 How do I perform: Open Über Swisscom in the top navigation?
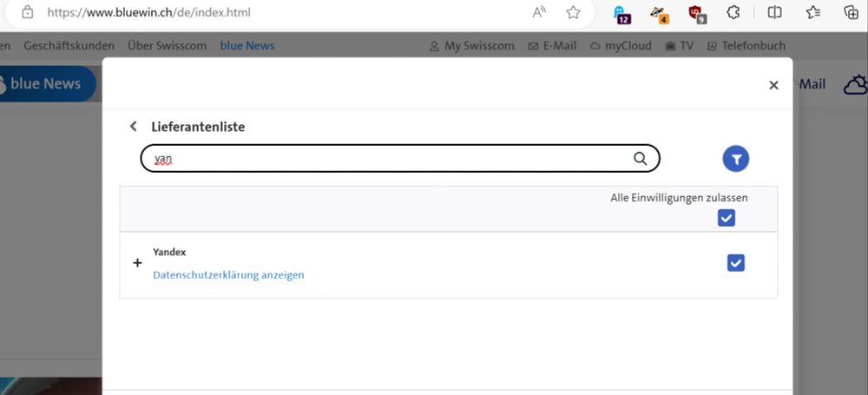[167, 46]
